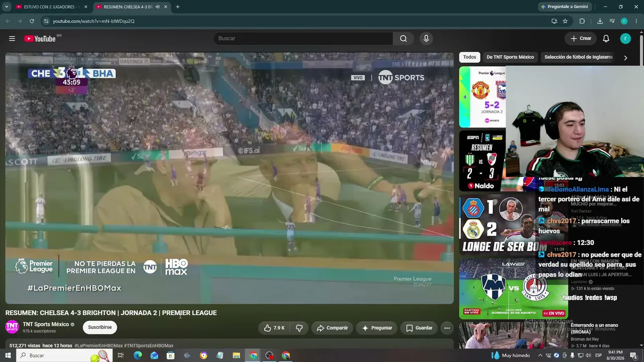The height and width of the screenshot is (362, 644).
Task: Open the video title 'RESUMEN: CHELSEA 4-3 BRIGHTON'
Action: click(111, 313)
